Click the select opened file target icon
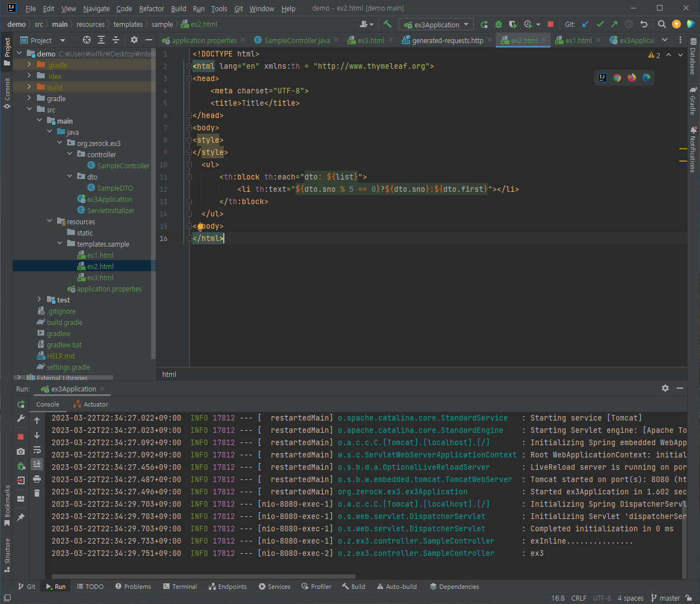 [86, 40]
